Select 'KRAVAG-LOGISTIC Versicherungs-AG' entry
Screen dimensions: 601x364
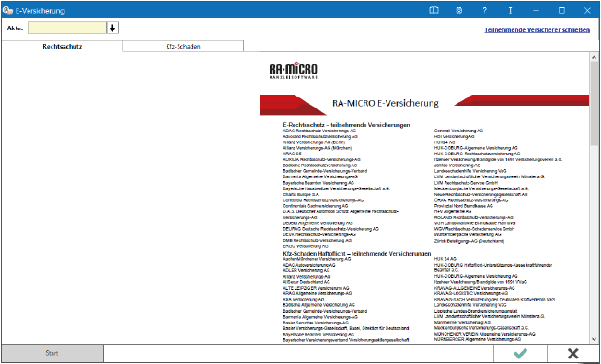[x=470, y=293]
